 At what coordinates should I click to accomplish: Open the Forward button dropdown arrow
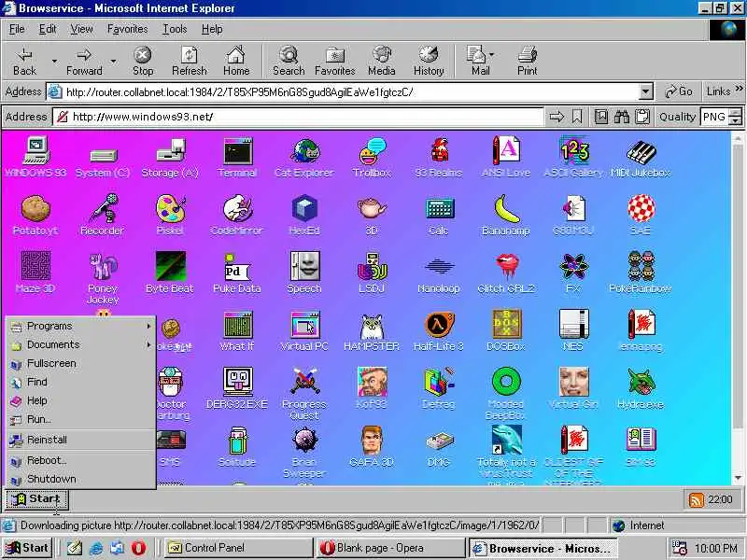coord(113,61)
